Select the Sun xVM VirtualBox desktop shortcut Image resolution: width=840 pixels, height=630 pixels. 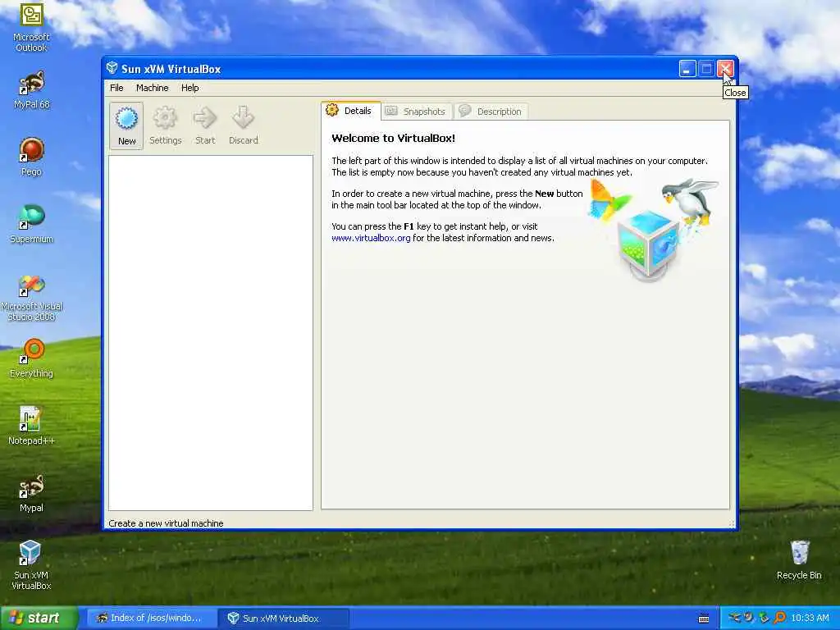point(31,566)
